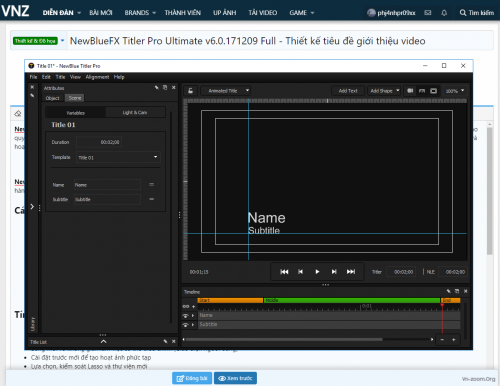
Task: Zoom out the timeline with minus button
Action: (442, 340)
